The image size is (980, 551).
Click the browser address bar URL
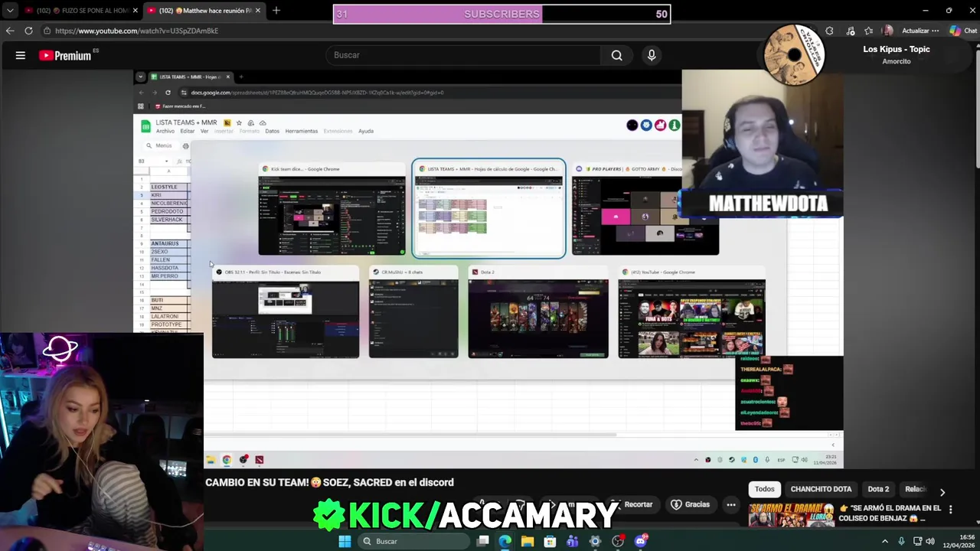[x=136, y=31]
